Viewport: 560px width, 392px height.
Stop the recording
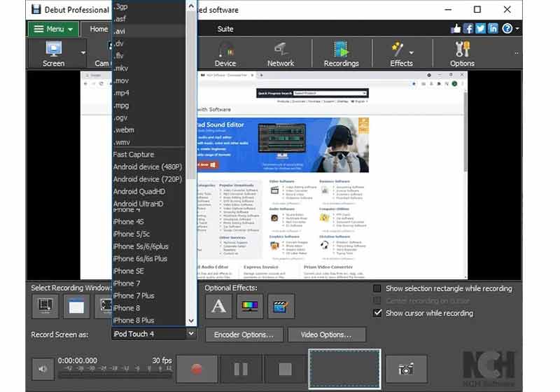pyautogui.click(x=285, y=369)
